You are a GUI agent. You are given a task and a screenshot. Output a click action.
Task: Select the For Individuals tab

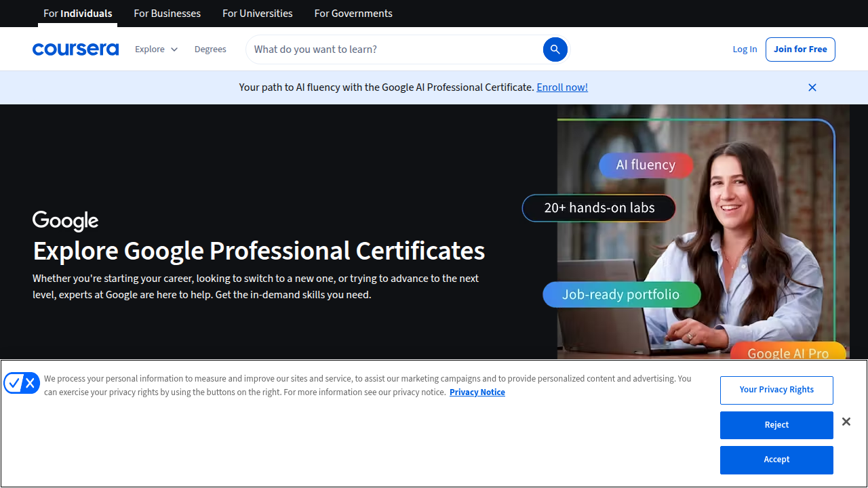point(77,14)
